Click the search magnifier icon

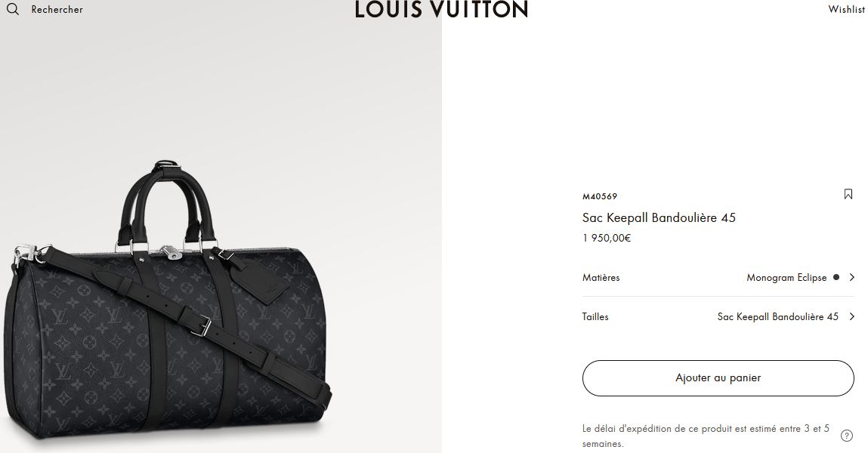tap(12, 9)
